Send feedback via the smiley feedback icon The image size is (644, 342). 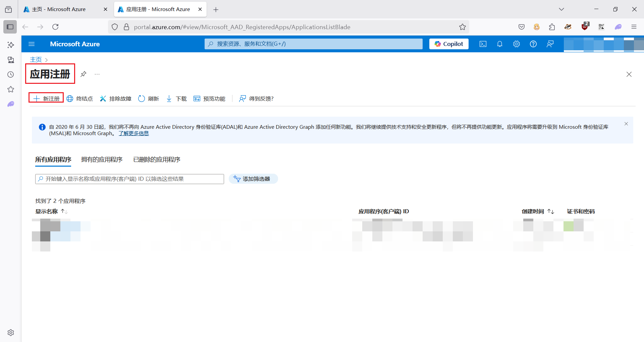click(x=550, y=44)
